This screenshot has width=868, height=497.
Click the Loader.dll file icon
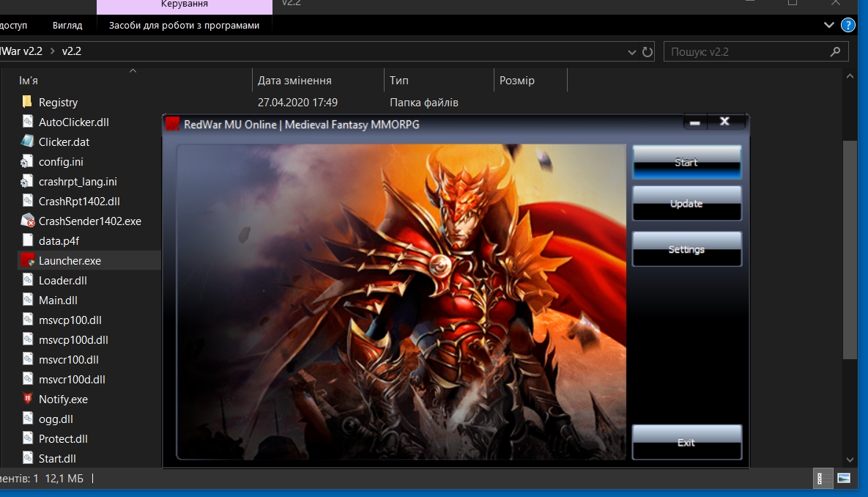coord(27,280)
